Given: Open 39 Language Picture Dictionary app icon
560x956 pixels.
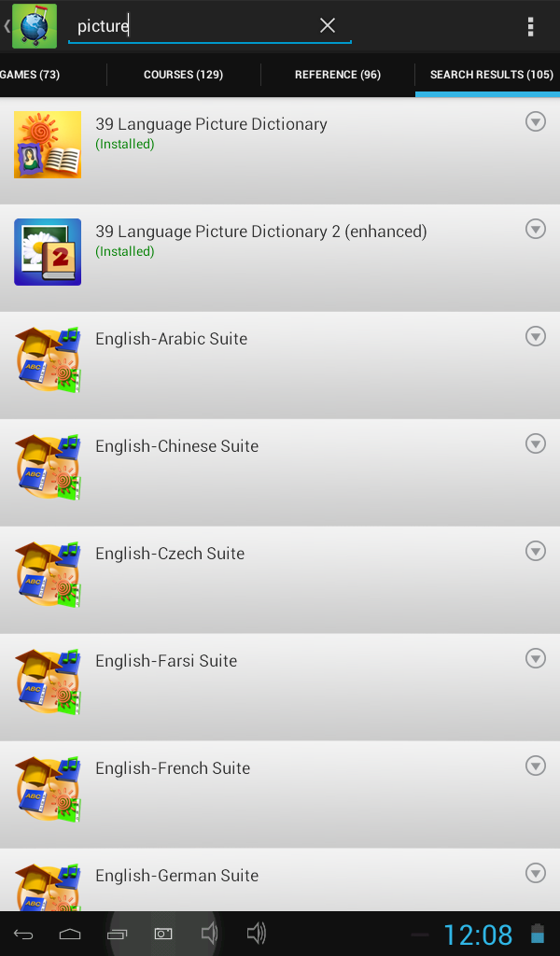Looking at the screenshot, I should (x=48, y=145).
